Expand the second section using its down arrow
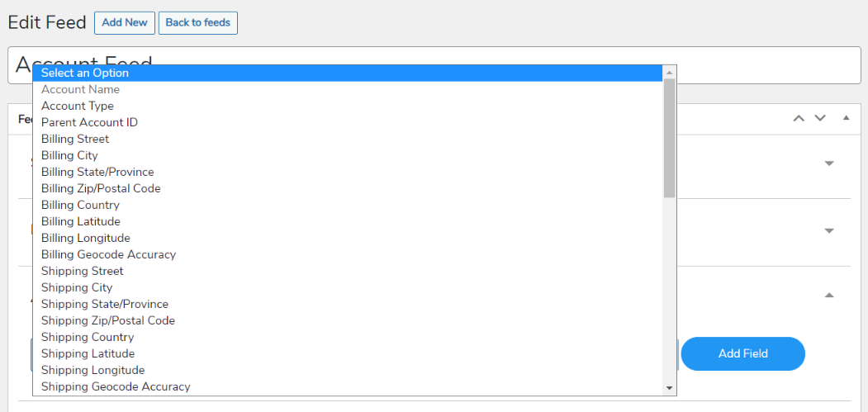 pos(829,231)
